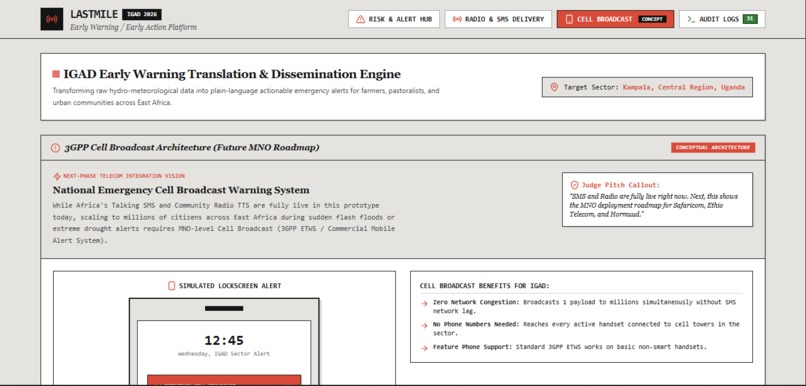The image size is (806, 386).
Task: Click the 12:45 lockscreen clock
Action: 224,340
